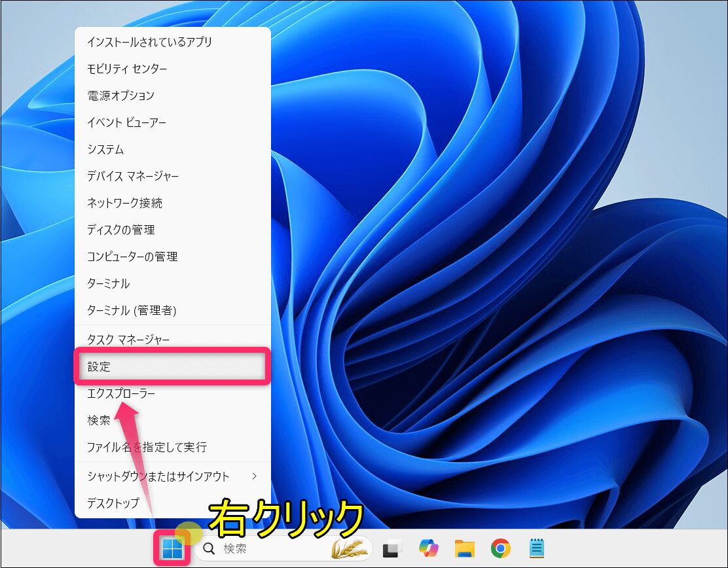Screen dimensions: 728x568
Task: Open Notepad from the taskbar
Action: coord(537,548)
